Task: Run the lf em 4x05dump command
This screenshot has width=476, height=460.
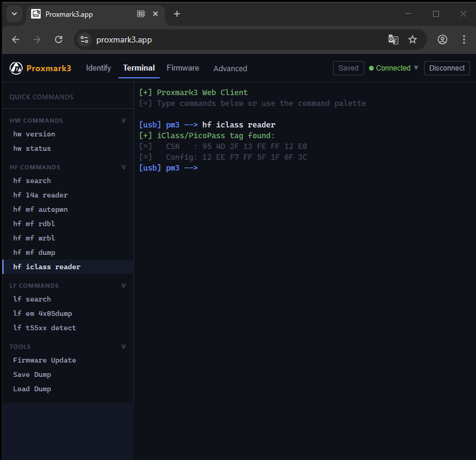Action: tap(68, 313)
